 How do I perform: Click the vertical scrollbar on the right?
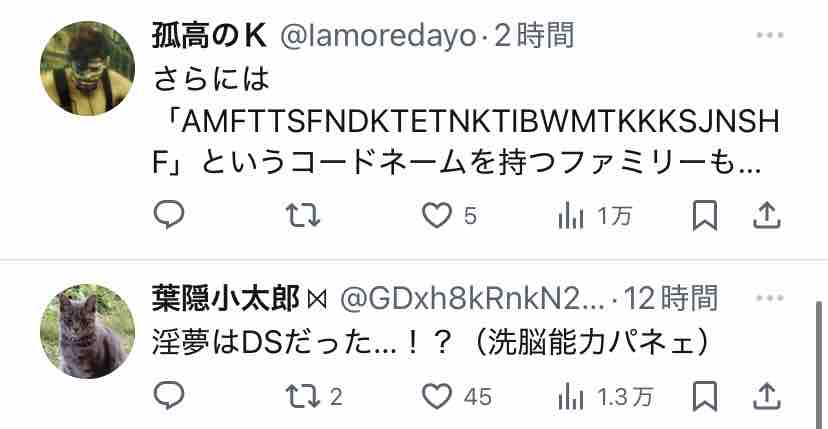pyautogui.click(x=819, y=365)
